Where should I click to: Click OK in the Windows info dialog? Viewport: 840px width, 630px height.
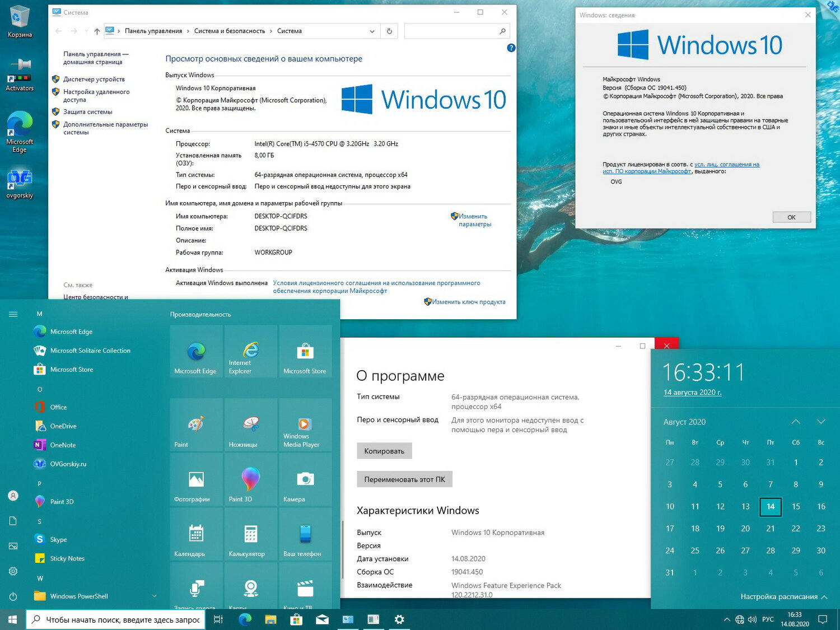(791, 217)
